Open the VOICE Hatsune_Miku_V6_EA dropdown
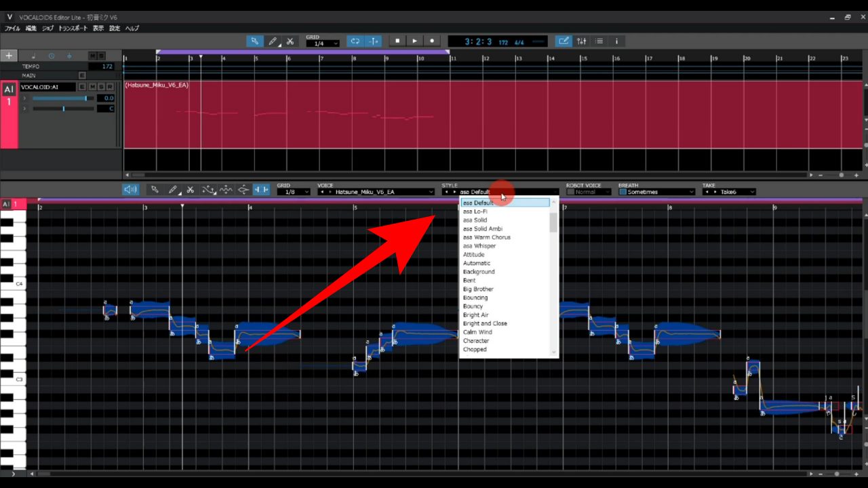The image size is (868, 488). pos(376,192)
